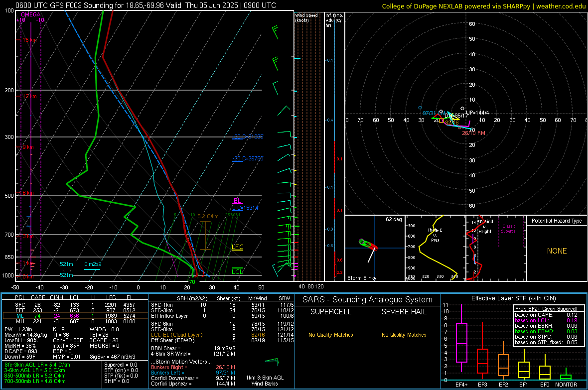
Task: Click the 6 km height marker
Action: [x=28, y=193]
